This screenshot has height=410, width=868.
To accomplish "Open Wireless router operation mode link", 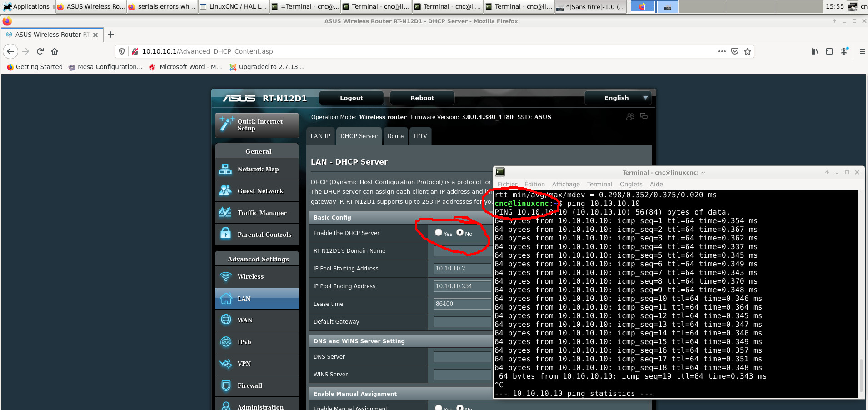I will click(383, 117).
